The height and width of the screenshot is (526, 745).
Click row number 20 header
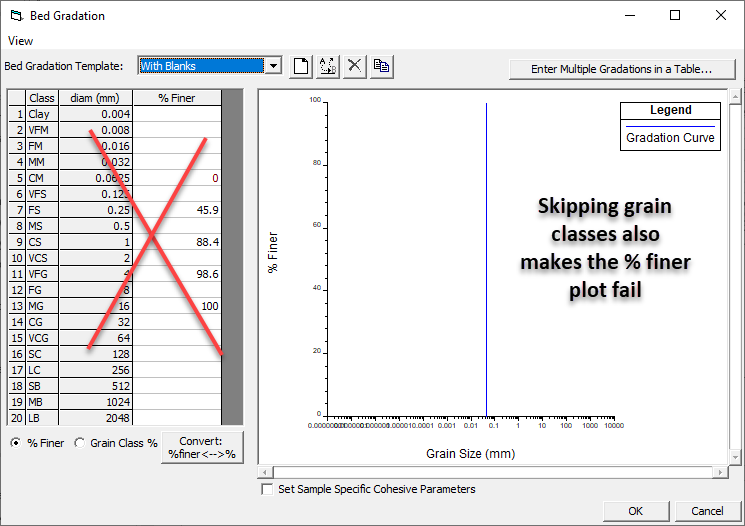coord(17,418)
